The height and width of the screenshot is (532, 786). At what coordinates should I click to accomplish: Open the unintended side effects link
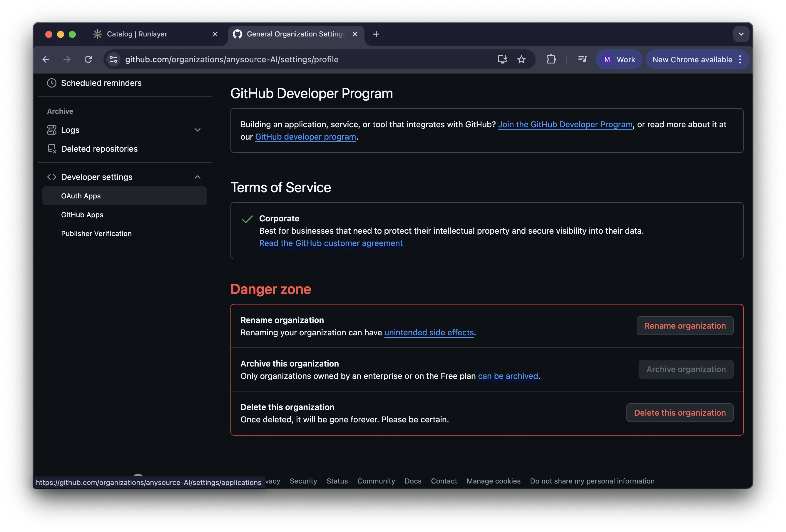[x=429, y=332]
